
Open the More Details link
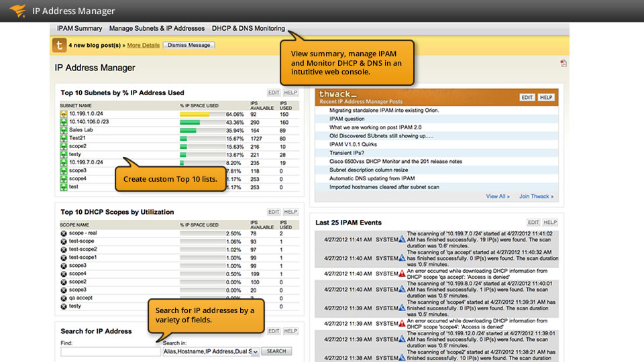(x=143, y=45)
